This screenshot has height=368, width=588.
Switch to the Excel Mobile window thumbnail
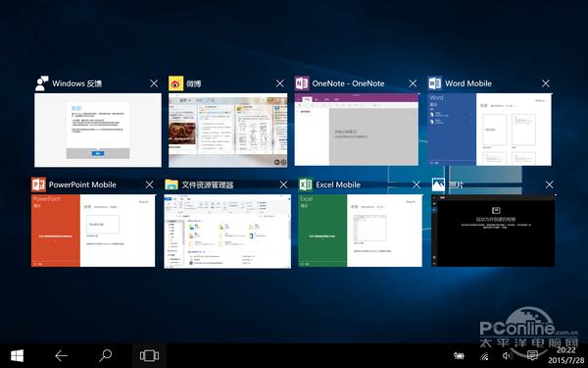[360, 231]
